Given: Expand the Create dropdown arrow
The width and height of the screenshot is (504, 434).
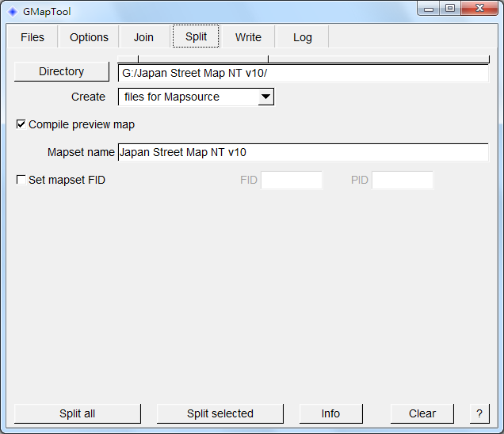Looking at the screenshot, I should [265, 97].
